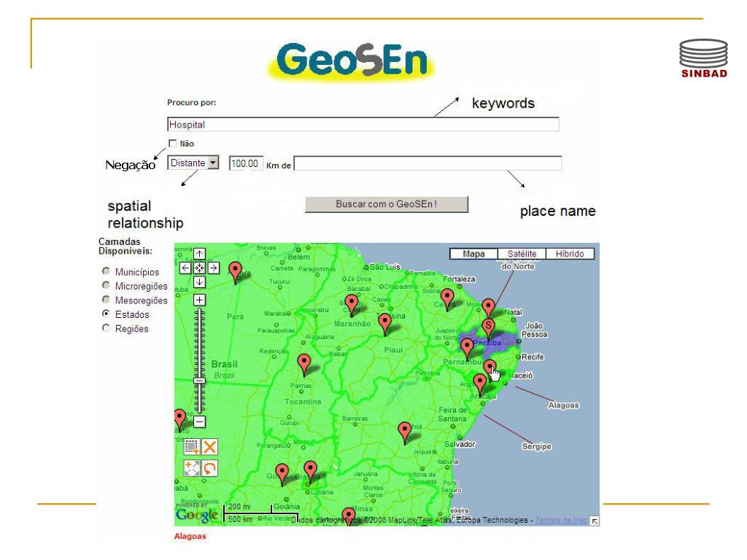Zoom in with the plus icon
This screenshot has height=560, width=747.
(200, 300)
